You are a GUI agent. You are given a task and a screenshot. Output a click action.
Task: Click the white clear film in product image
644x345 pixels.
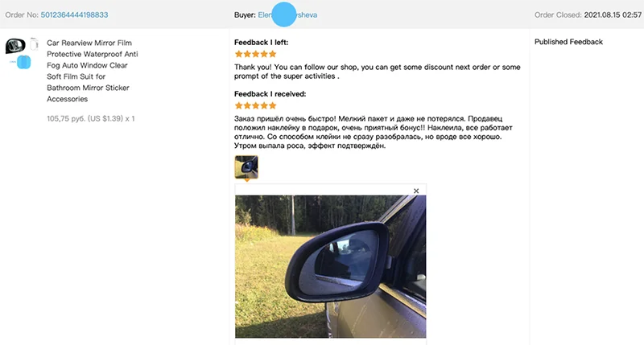[34, 44]
